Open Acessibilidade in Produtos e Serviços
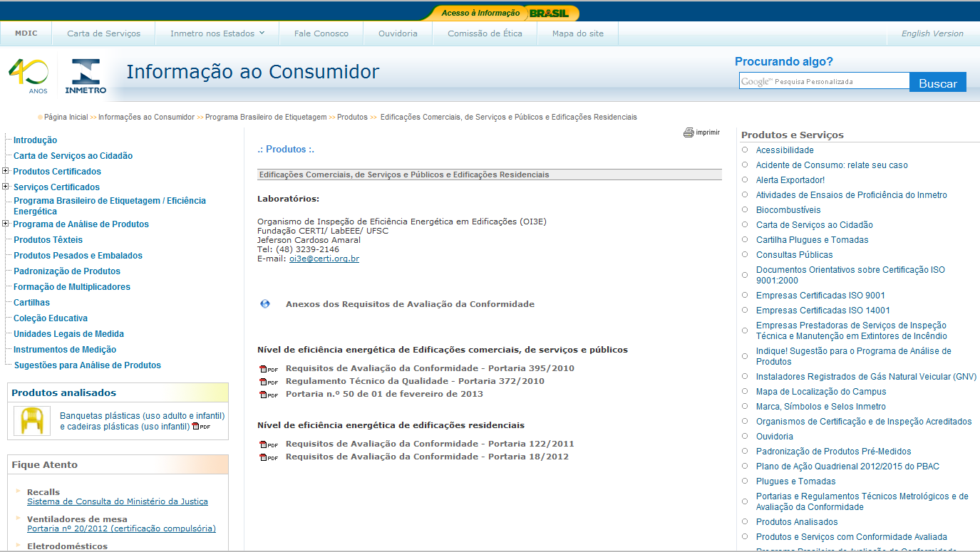 pos(785,150)
